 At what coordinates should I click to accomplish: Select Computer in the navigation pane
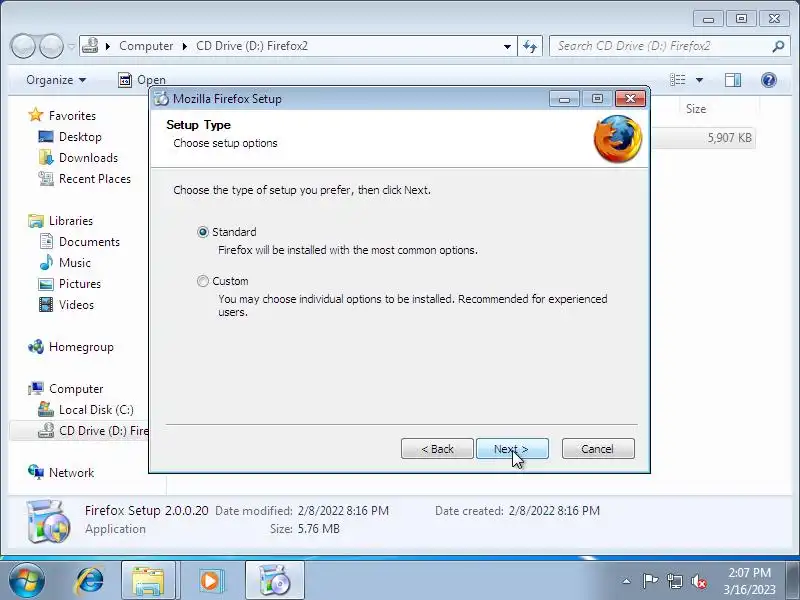(76, 389)
